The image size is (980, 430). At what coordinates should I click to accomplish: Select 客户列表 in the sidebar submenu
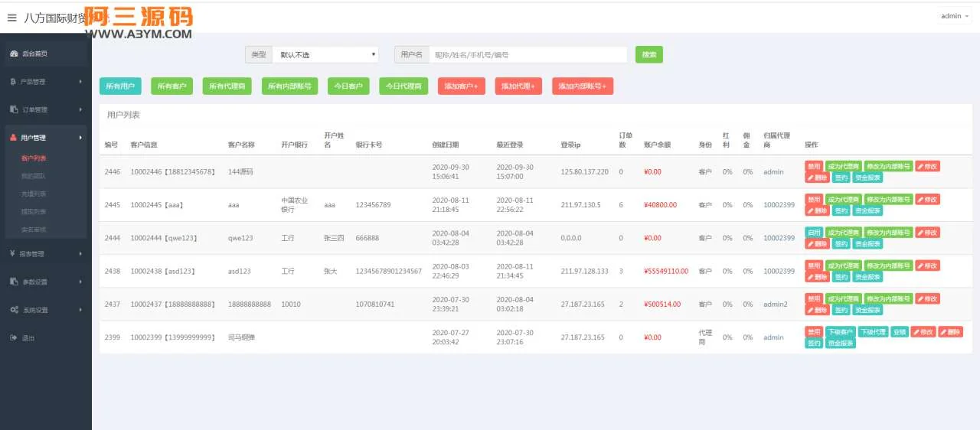click(x=34, y=158)
